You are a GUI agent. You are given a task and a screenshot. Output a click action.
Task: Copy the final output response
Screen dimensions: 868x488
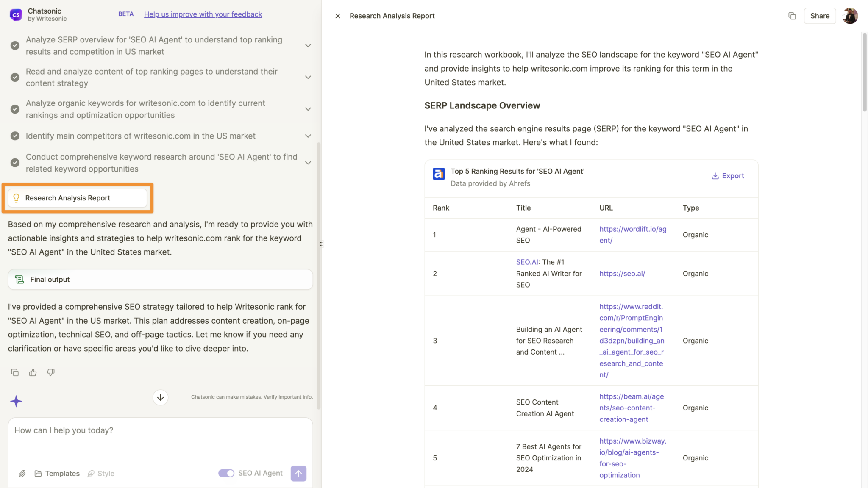click(15, 372)
